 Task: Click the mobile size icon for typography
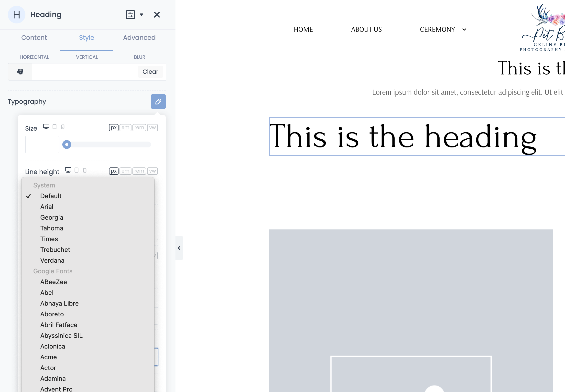[x=63, y=127]
